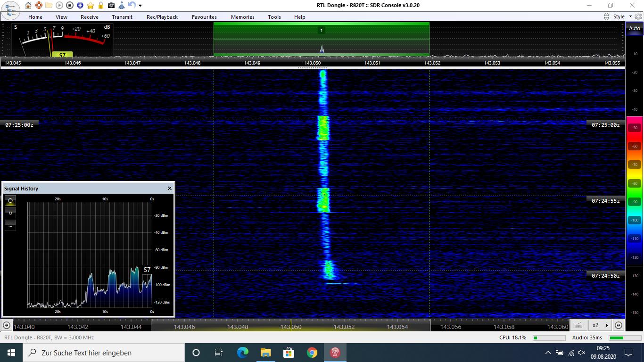Click the blue plus add icon
Viewport: 644px width, 362px height.
(80, 5)
